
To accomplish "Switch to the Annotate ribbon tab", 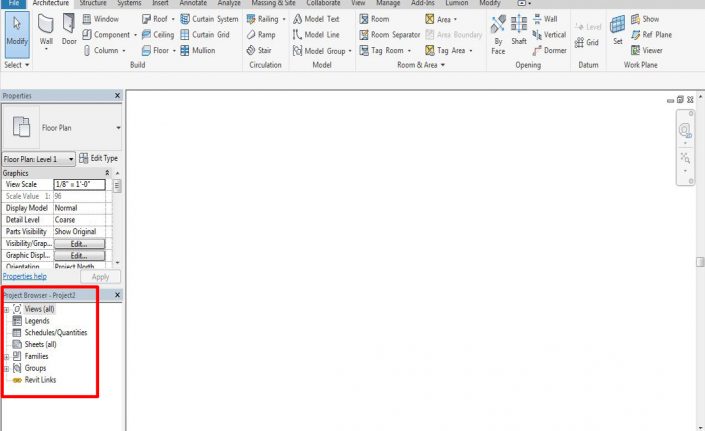I will tap(193, 4).
